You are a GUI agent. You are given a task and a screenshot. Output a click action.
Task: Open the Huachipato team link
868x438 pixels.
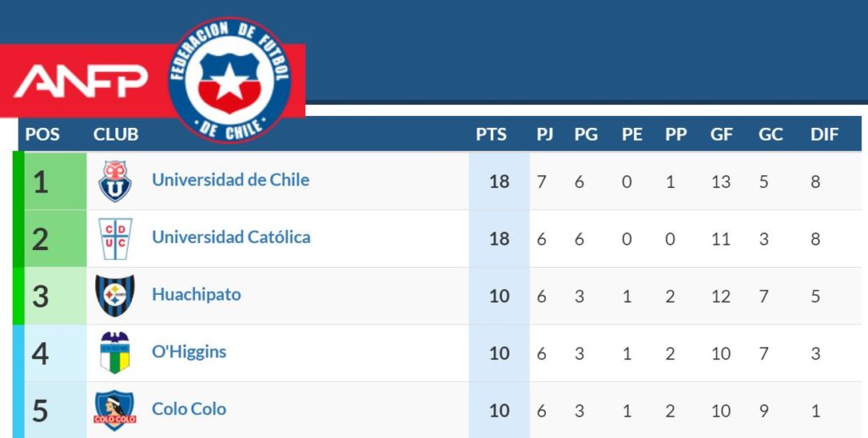tap(196, 295)
